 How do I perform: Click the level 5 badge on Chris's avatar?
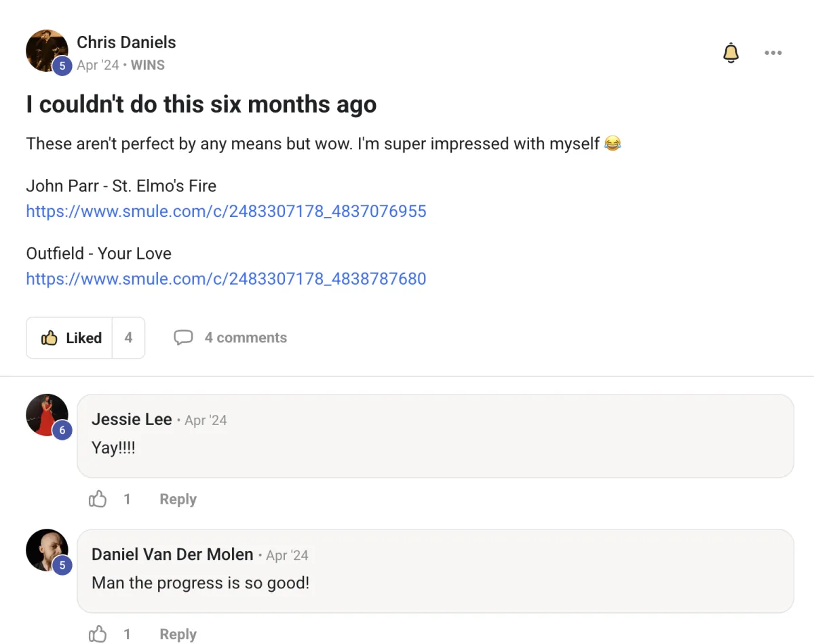coord(62,66)
